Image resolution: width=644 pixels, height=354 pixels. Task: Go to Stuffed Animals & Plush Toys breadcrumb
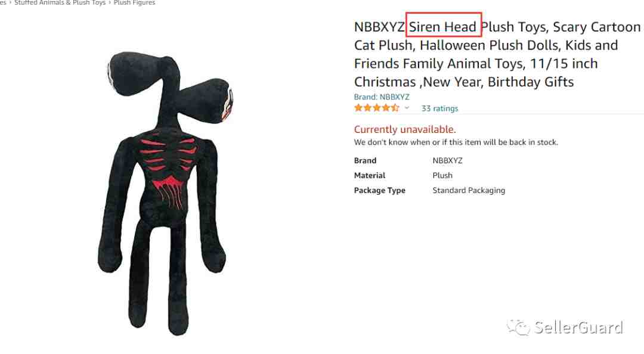coord(60,3)
